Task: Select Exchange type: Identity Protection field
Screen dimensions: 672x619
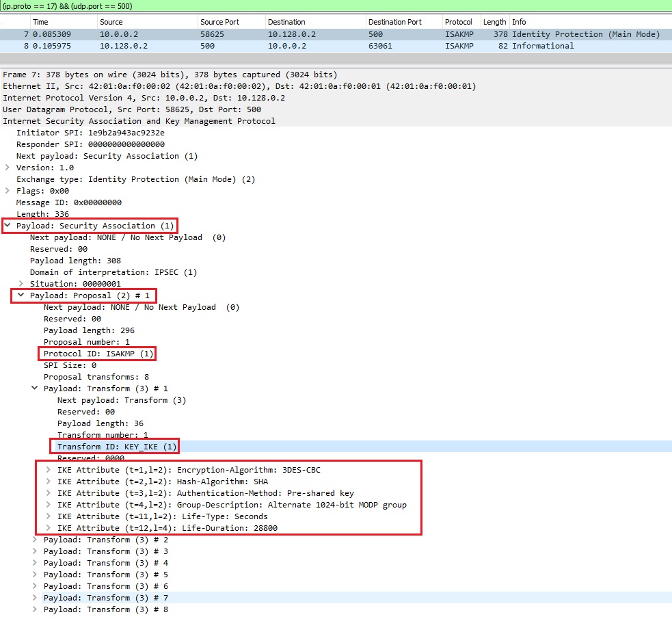Action: pyautogui.click(x=135, y=179)
